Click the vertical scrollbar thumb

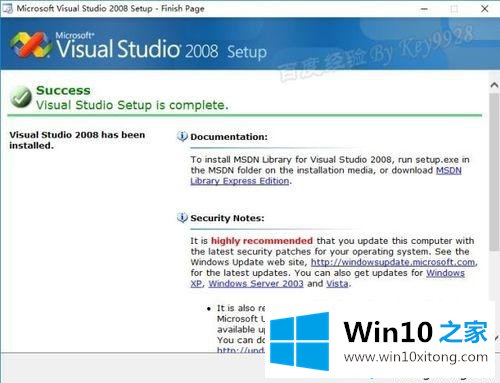click(494, 172)
